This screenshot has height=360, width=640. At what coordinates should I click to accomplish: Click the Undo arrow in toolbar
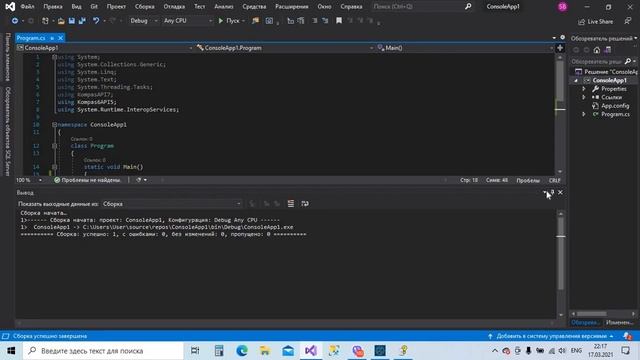click(96, 21)
